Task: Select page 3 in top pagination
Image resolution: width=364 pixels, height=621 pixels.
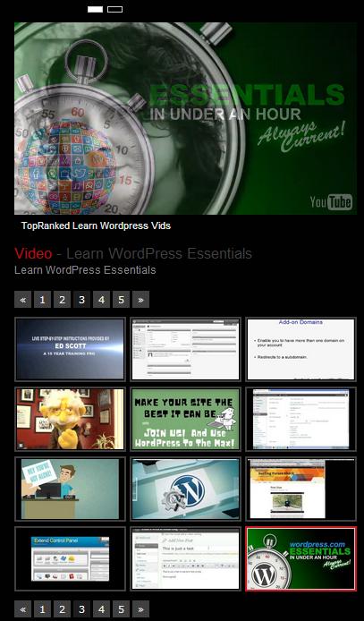Action: coord(81,300)
